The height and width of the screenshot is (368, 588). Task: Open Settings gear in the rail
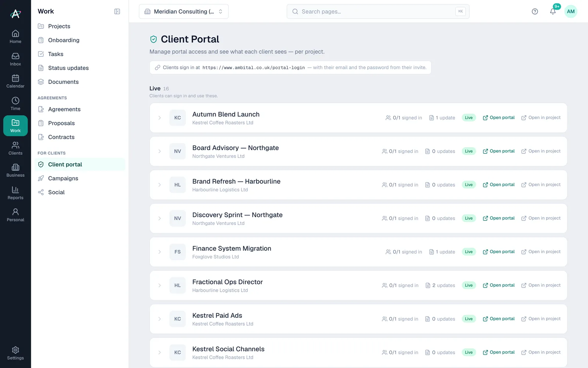(15, 353)
